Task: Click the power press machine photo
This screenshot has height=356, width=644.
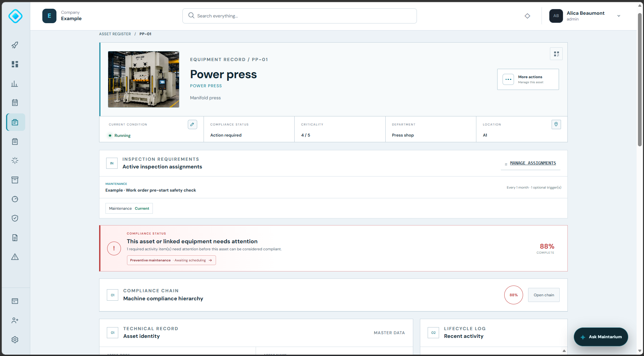Action: [x=143, y=79]
